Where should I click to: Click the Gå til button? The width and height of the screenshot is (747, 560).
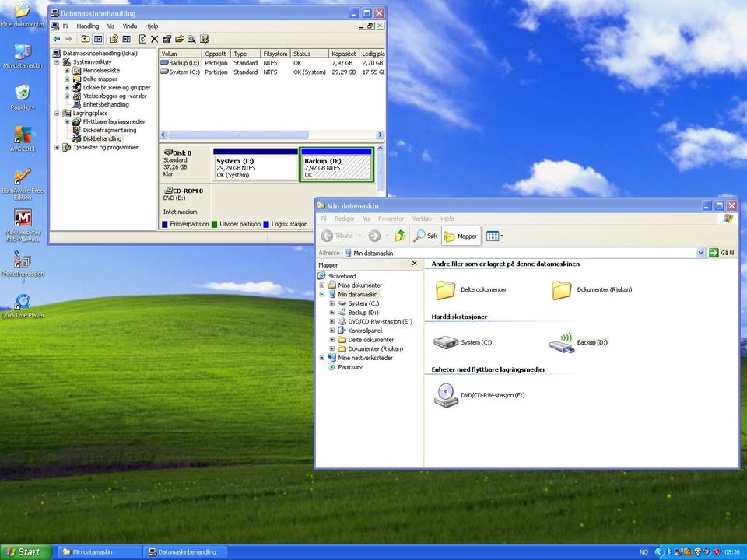pos(722,253)
